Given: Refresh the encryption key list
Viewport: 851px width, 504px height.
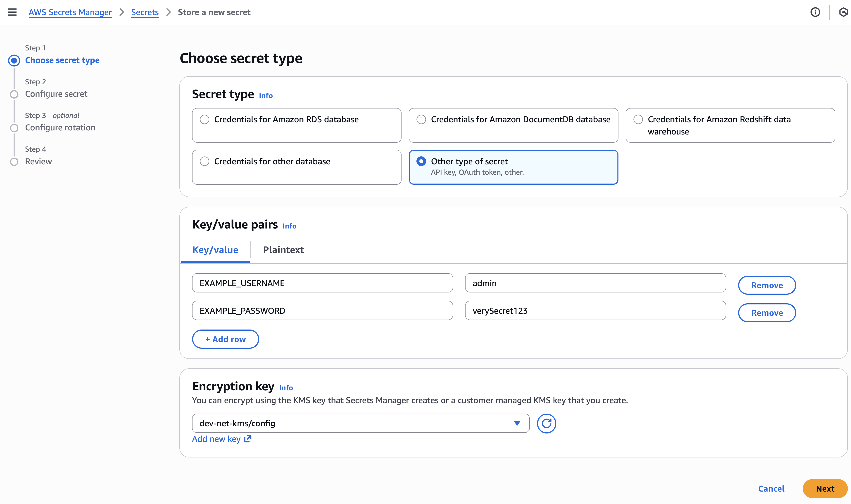Looking at the screenshot, I should pos(546,423).
